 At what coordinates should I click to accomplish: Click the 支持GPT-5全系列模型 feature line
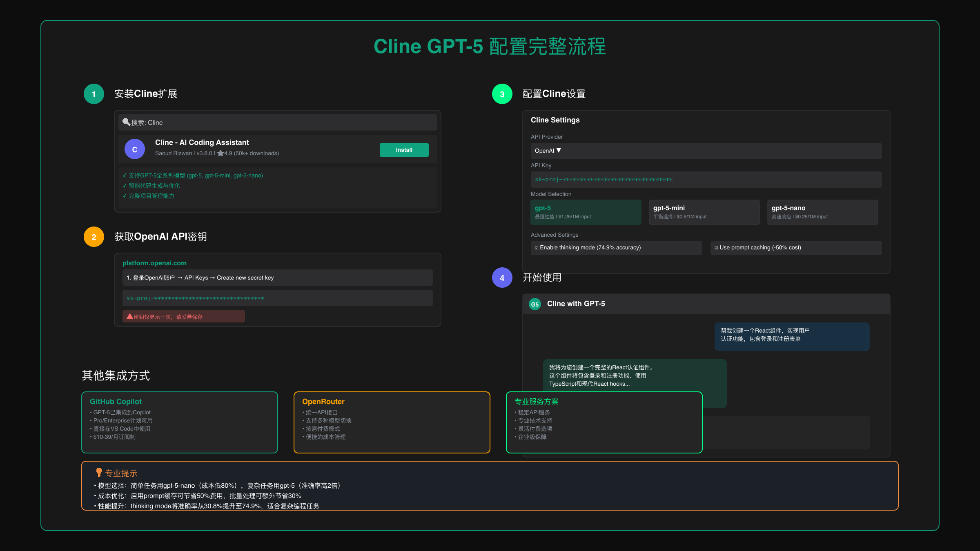[x=193, y=176]
